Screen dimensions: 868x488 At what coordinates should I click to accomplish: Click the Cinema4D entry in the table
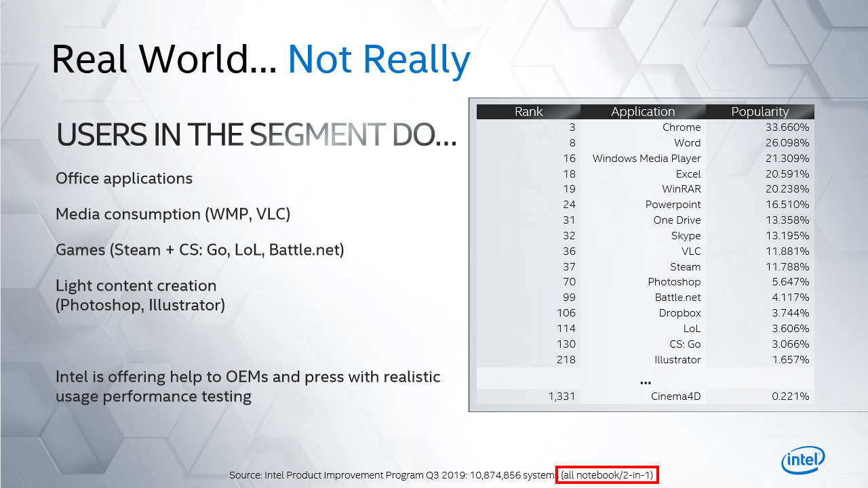tap(675, 396)
